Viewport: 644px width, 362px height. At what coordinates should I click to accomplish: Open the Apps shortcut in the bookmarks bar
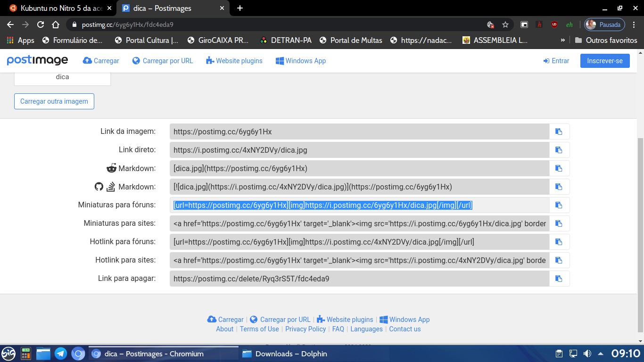click(x=20, y=40)
